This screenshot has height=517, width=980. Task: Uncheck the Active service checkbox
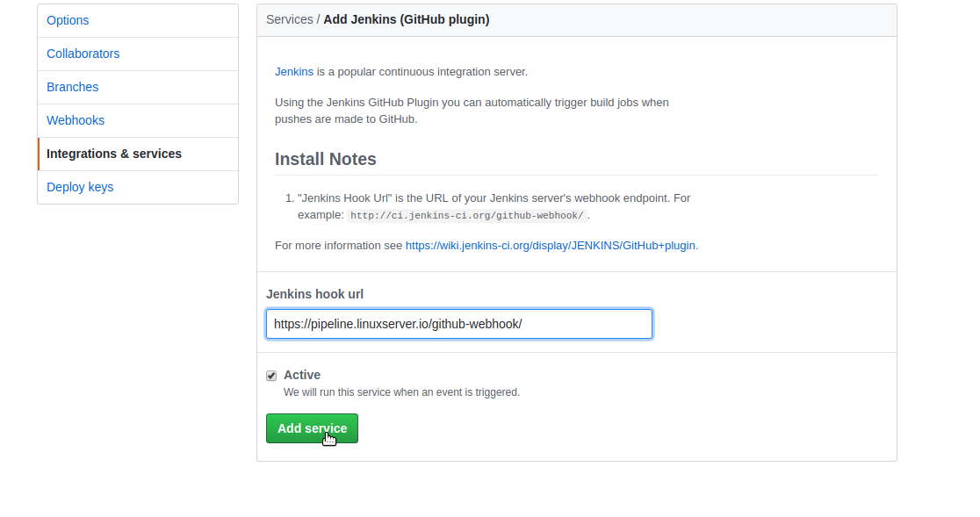pos(271,375)
